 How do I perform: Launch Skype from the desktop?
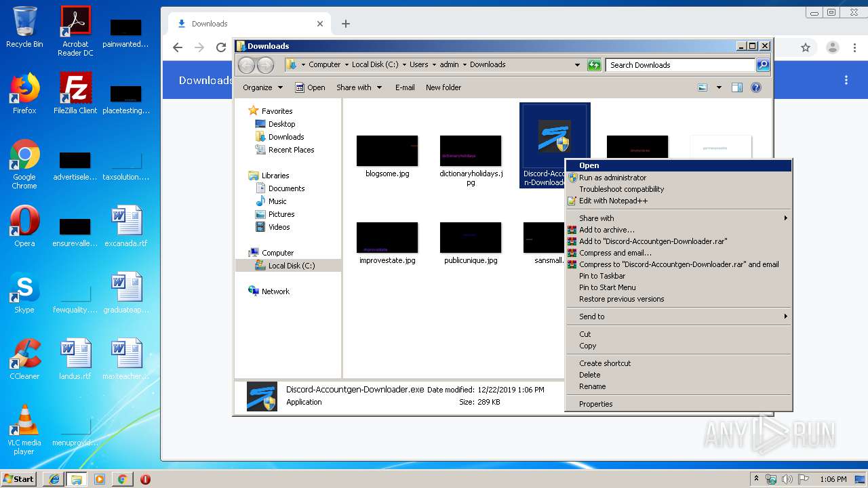pyautogui.click(x=24, y=293)
